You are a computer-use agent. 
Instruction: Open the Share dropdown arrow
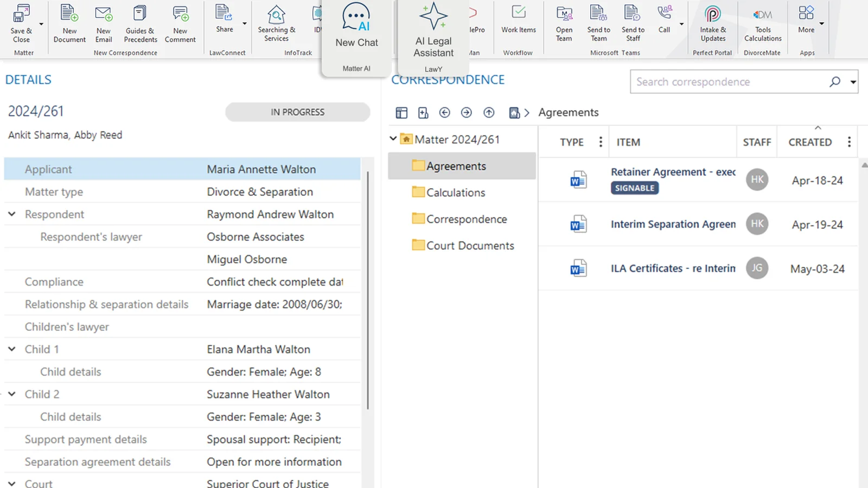pyautogui.click(x=245, y=24)
